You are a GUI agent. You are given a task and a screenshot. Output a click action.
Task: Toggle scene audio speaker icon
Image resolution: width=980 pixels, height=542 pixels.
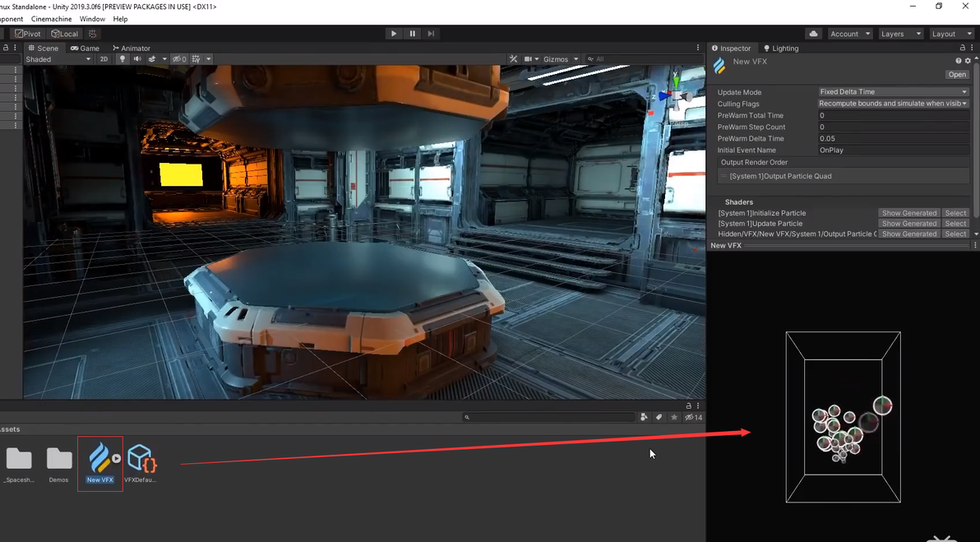pos(137,59)
